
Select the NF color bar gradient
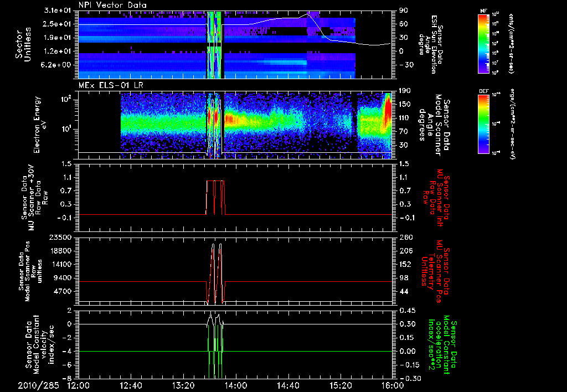pyautogui.click(x=484, y=43)
